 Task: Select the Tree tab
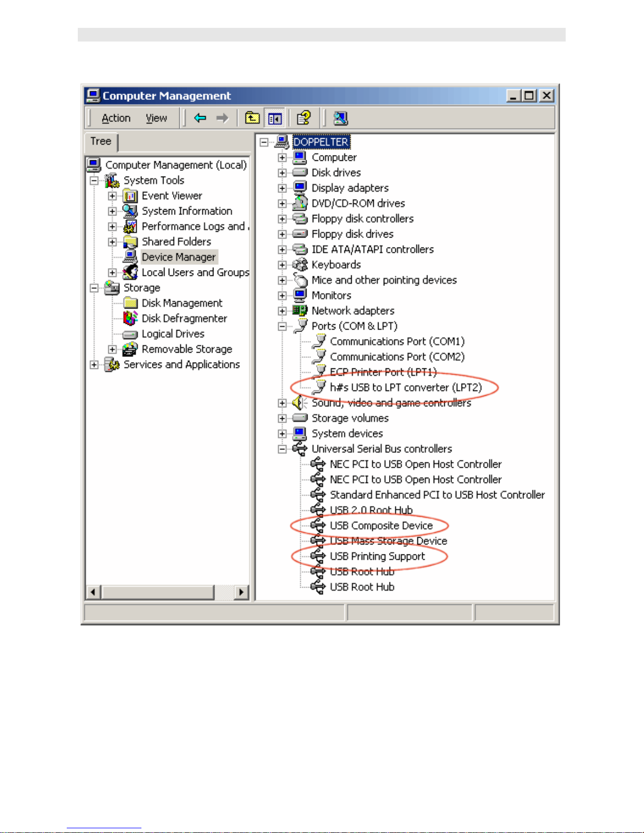click(x=101, y=142)
